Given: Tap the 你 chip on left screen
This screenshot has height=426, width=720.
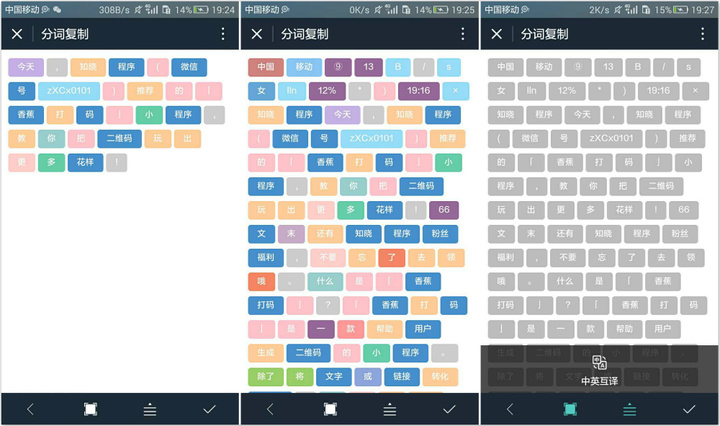Looking at the screenshot, I should coord(51,139).
